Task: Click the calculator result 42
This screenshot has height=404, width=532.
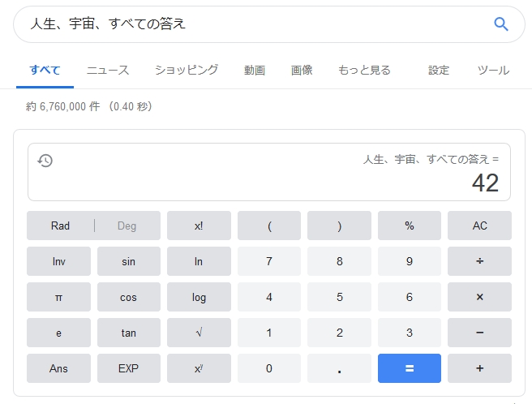Action: pos(485,183)
